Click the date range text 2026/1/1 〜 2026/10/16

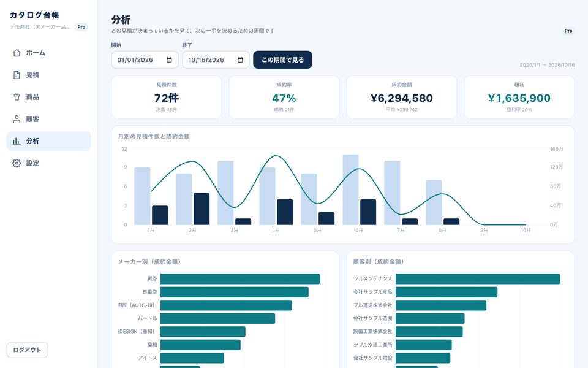pyautogui.click(x=547, y=65)
